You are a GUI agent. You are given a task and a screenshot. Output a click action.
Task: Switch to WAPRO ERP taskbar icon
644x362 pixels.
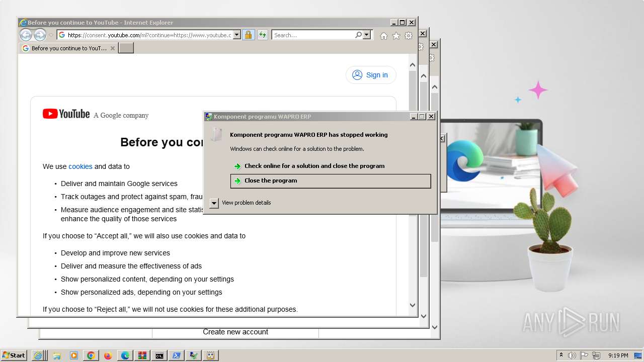point(193,355)
